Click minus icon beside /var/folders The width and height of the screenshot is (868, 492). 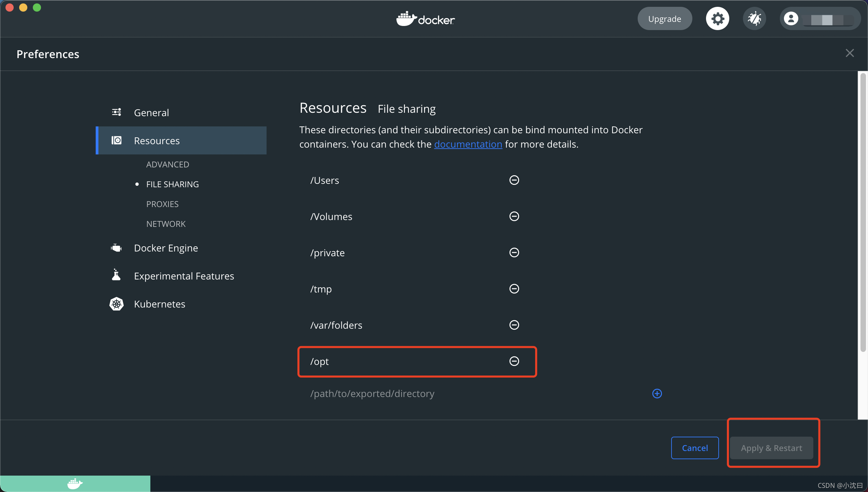(x=514, y=325)
